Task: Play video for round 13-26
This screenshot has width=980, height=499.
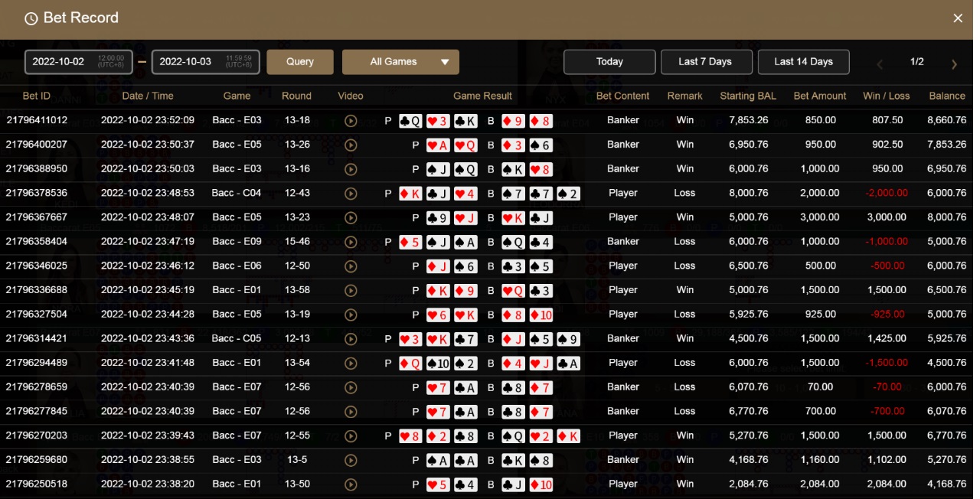Action: tap(351, 145)
